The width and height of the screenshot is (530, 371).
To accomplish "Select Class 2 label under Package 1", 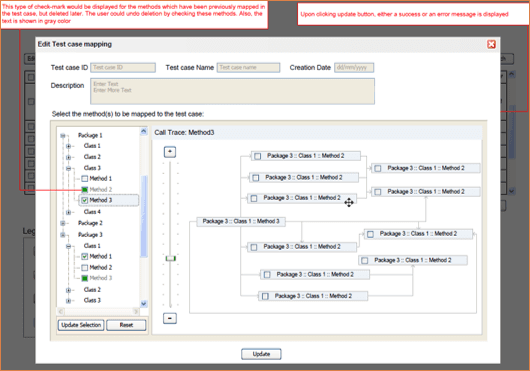I will (92, 157).
